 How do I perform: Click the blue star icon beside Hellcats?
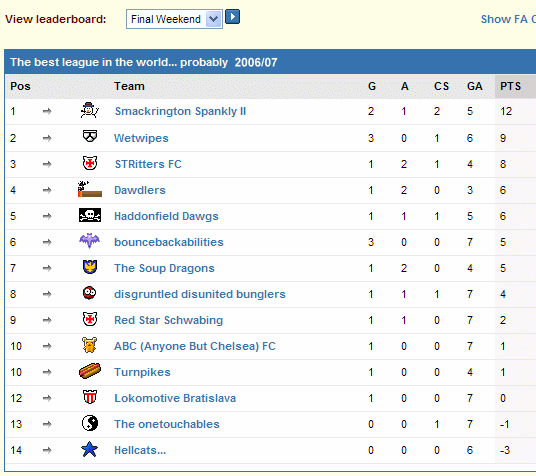click(x=90, y=449)
